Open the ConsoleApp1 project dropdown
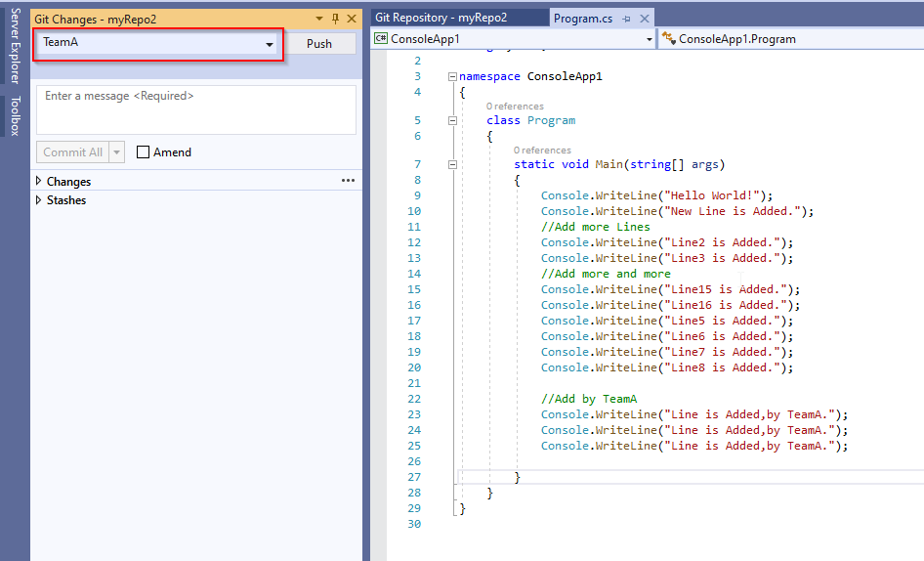Image resolution: width=924 pixels, height=561 pixels. [x=514, y=39]
